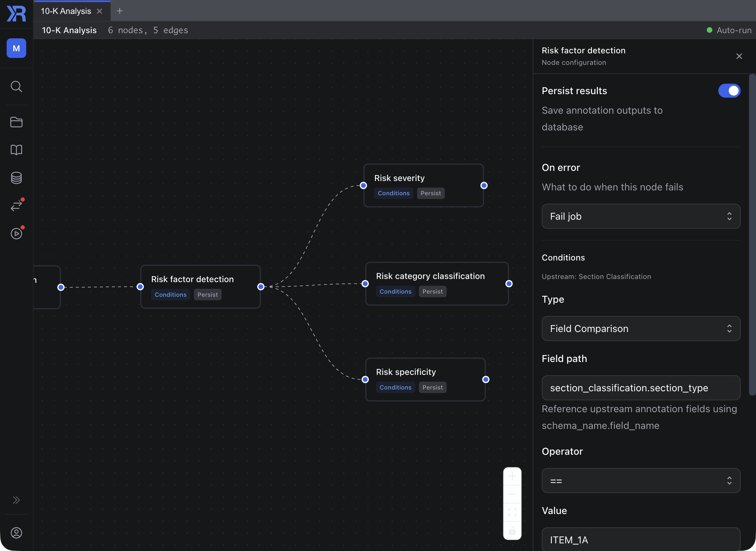Disable the Persist results toggle
756x551 pixels.
[729, 91]
